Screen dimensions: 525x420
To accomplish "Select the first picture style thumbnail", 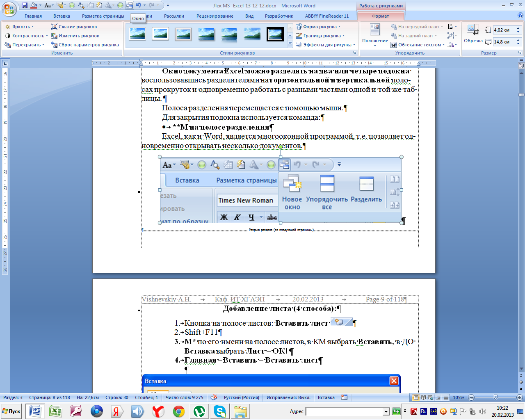I will click(137, 34).
